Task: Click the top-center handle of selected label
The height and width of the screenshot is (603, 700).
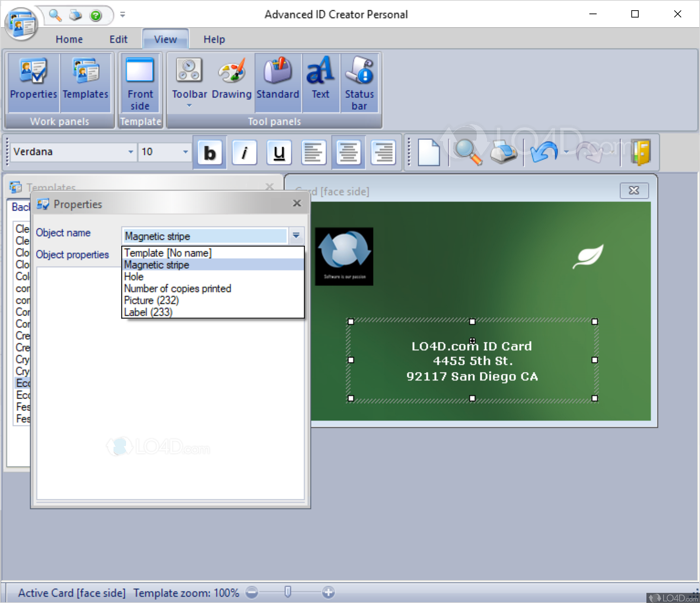Action: click(x=472, y=322)
